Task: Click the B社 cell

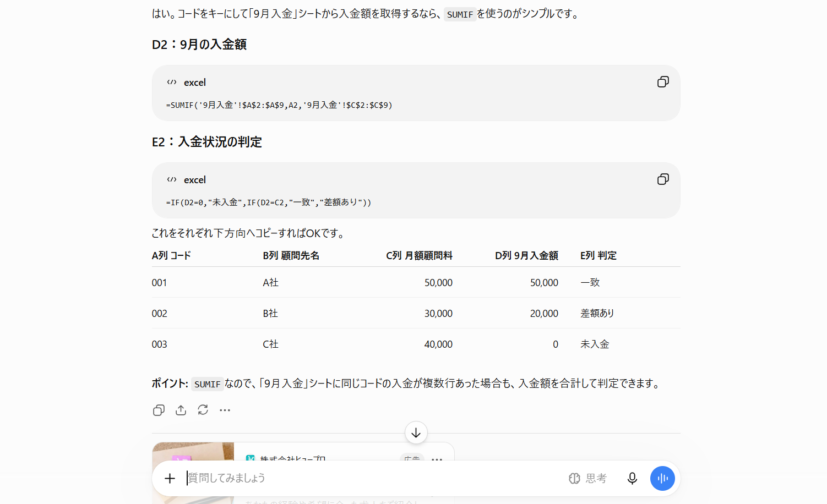Action: pyautogui.click(x=270, y=313)
